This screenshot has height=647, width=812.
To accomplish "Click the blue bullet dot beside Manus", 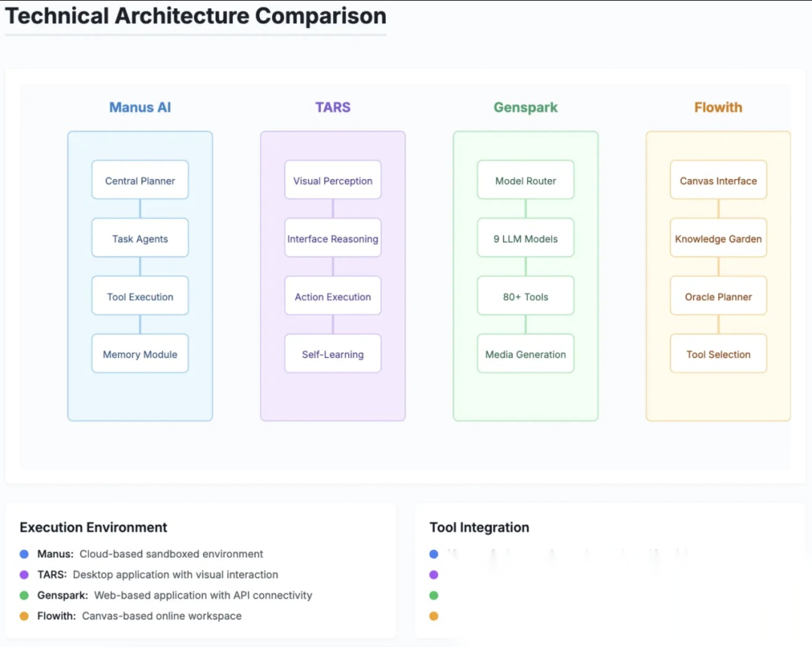I will 24,554.
